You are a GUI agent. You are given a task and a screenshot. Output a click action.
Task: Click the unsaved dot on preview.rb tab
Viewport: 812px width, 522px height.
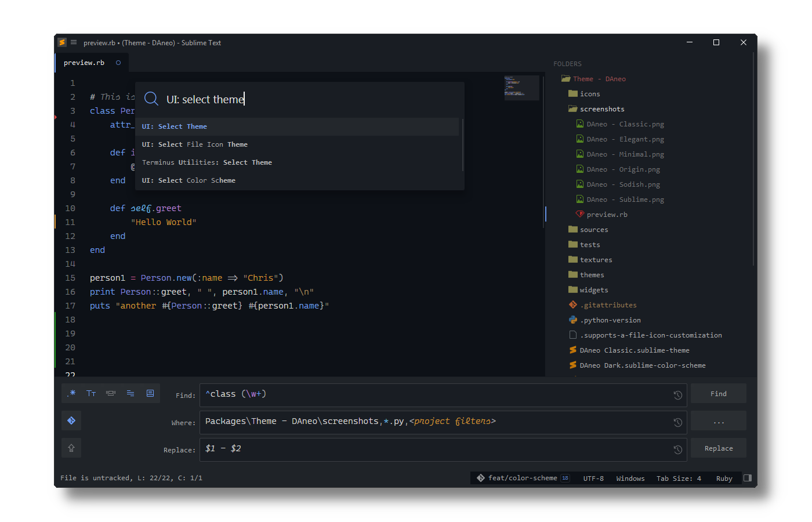point(118,63)
